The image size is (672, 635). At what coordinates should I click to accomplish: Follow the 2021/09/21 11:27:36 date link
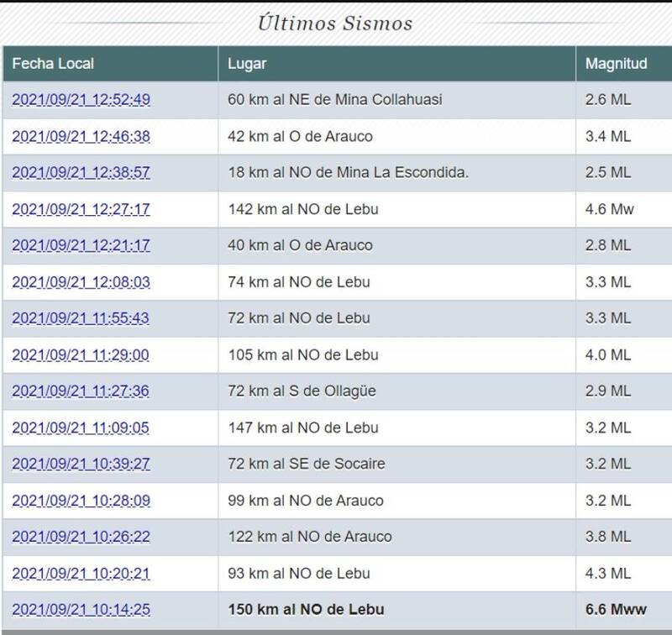(81, 391)
